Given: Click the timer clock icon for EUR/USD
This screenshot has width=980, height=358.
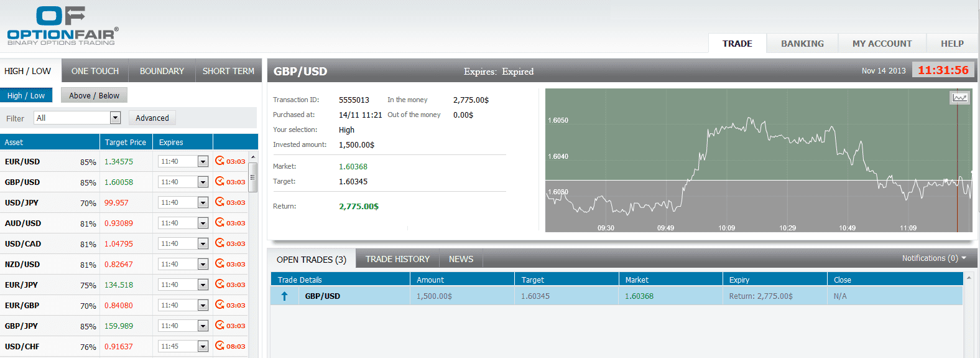Looking at the screenshot, I should (220, 161).
